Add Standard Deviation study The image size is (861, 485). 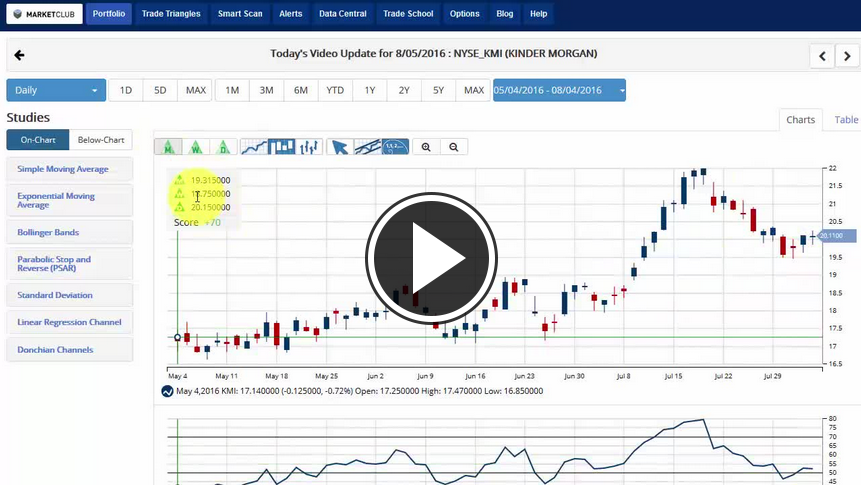(x=70, y=295)
